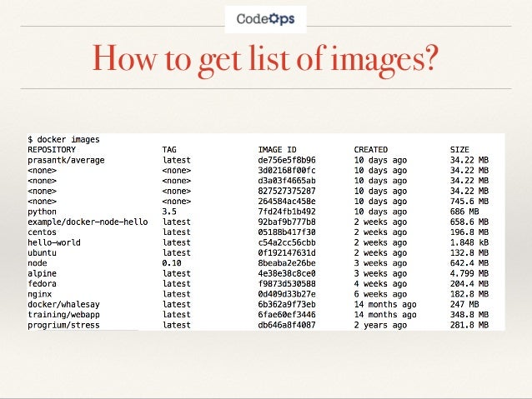
Task: Select image ID c54a2cc56cbb
Action: click(287, 242)
